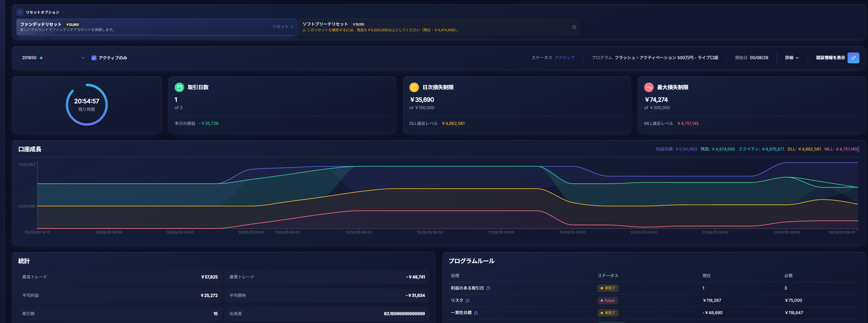This screenshot has width=868, height=323.
Task: Expand the 詳細 dropdown
Action: pos(792,58)
